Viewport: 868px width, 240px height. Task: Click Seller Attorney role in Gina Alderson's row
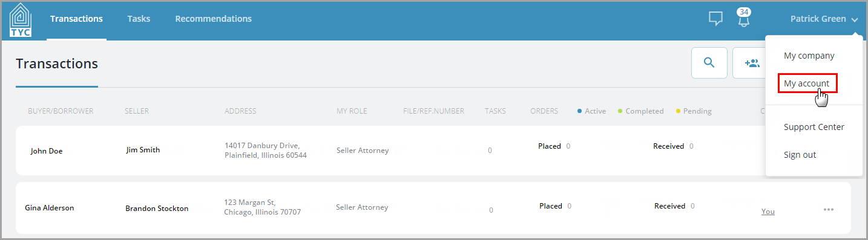[362, 207]
